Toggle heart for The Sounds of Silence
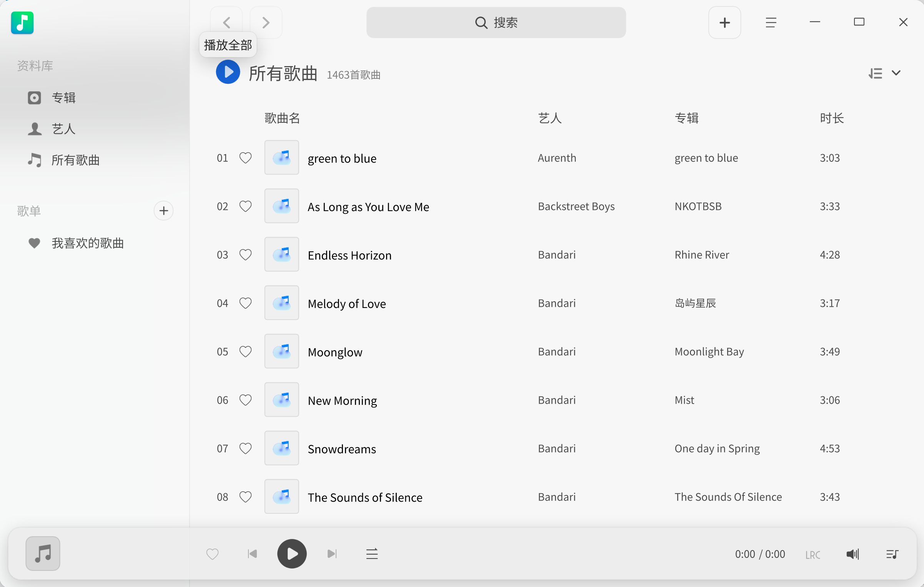The image size is (924, 587). point(245,497)
